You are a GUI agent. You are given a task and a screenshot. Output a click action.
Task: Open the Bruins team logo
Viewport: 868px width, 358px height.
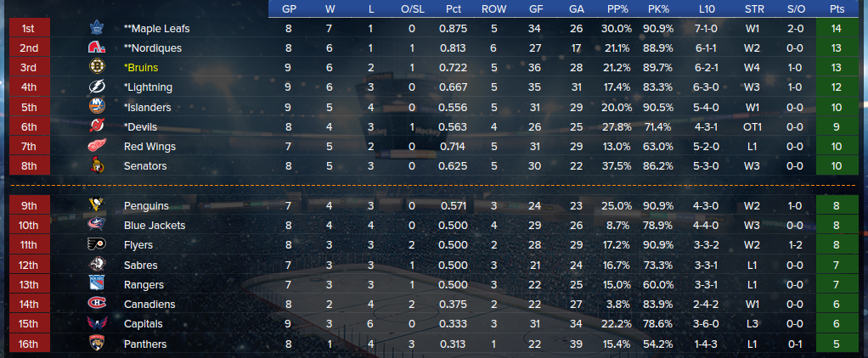97,68
